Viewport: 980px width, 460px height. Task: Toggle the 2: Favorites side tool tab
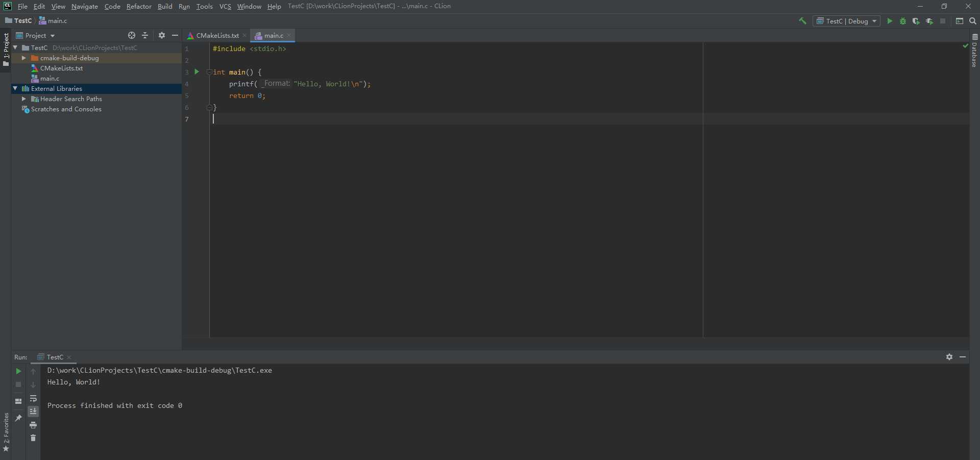(x=6, y=432)
